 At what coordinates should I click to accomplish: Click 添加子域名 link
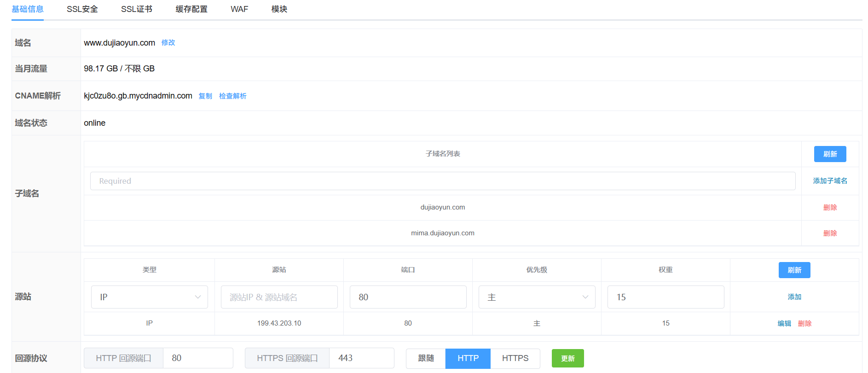pos(830,181)
